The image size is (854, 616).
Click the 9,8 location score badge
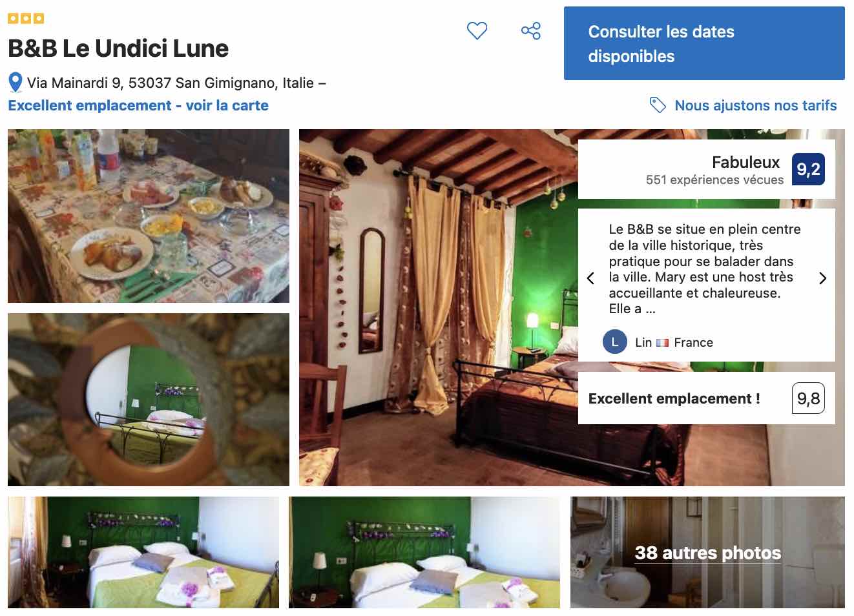coord(808,398)
